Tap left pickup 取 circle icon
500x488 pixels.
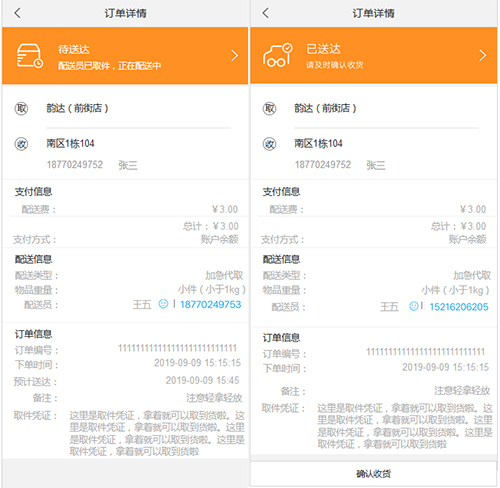tap(21, 108)
